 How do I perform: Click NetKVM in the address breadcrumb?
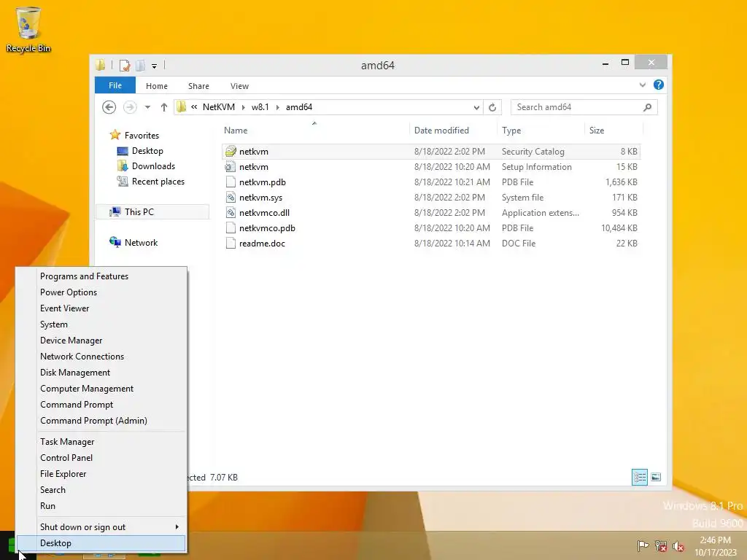(x=219, y=107)
